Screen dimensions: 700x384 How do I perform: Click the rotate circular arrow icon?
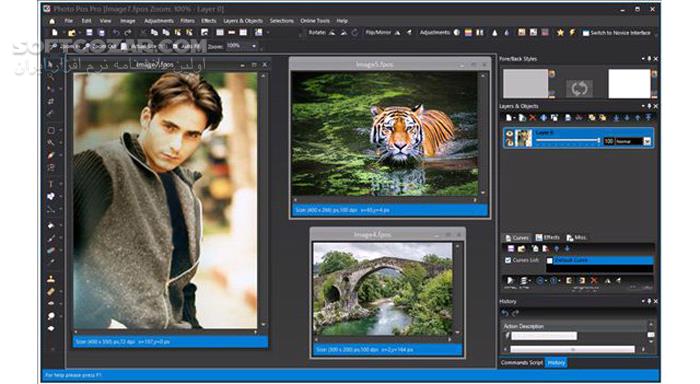(x=355, y=33)
